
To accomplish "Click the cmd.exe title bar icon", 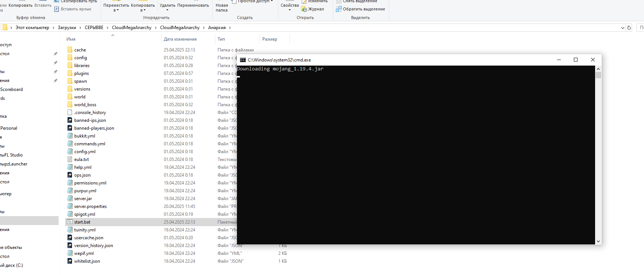I will [243, 60].
